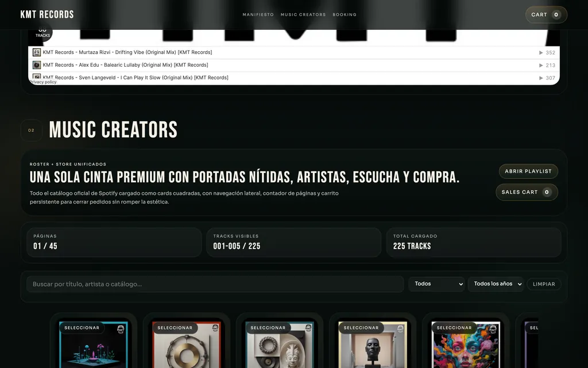Play Sven Langeveld - I Can Play It Slow
This screenshot has width=588, height=368.
[x=136, y=78]
